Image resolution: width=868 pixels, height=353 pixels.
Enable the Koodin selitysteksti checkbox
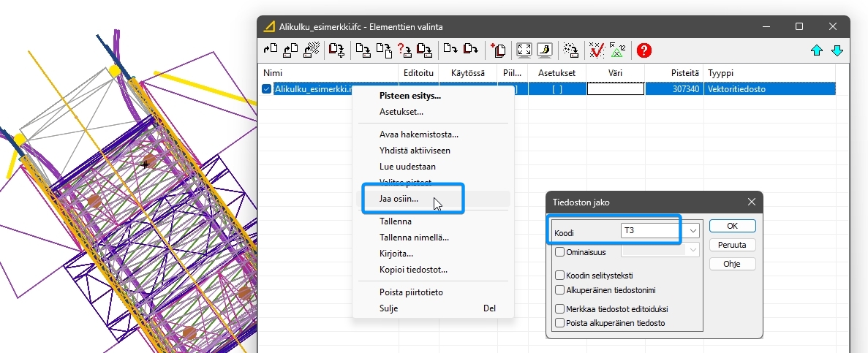560,276
